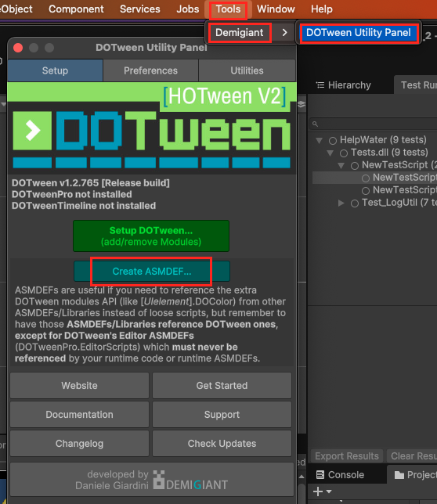Click Setup DOTween add/remove Modules button

tap(151, 236)
